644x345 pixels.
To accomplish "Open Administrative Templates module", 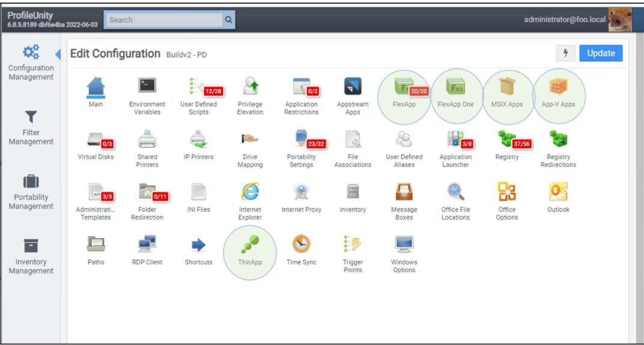I will pos(96,201).
